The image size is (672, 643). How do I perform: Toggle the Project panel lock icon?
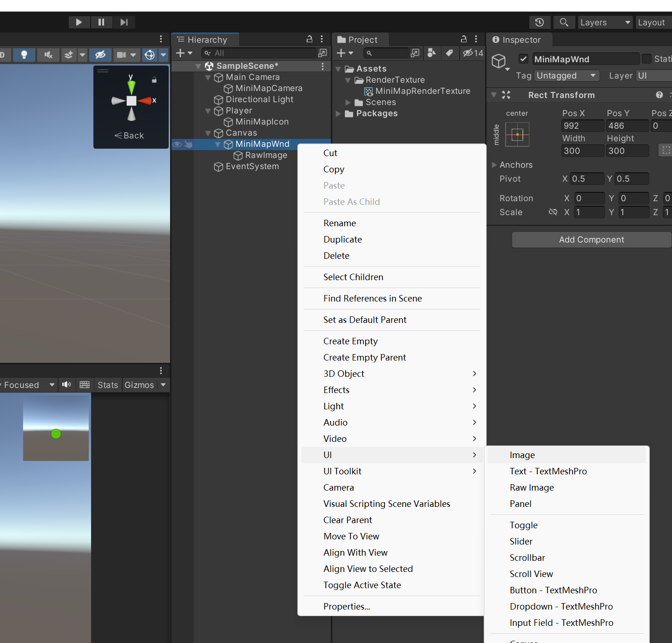[464, 39]
